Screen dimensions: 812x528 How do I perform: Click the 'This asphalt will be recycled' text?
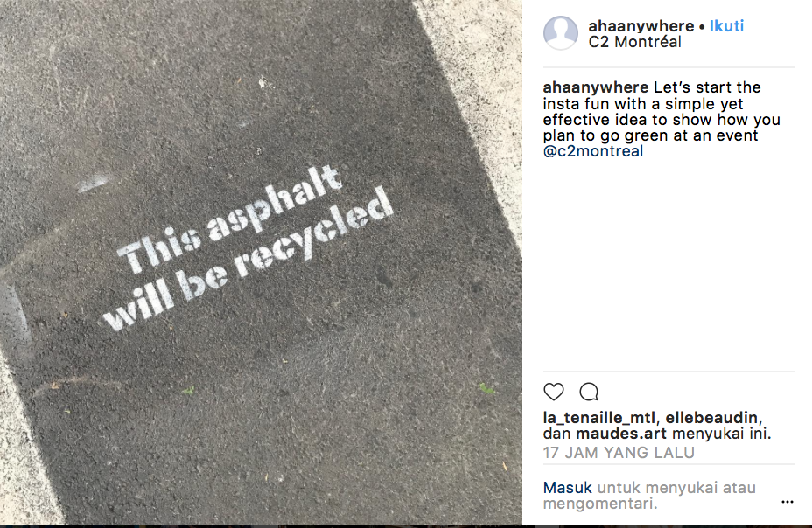point(248,248)
